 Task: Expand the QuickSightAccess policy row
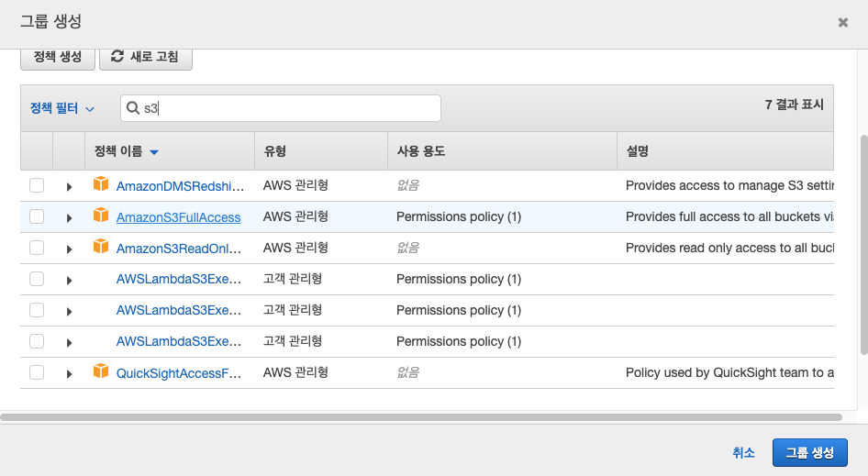pyautogui.click(x=69, y=374)
